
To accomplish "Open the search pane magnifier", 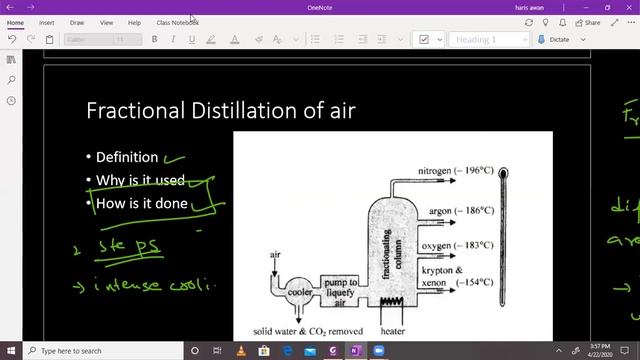I will pos(11,80).
